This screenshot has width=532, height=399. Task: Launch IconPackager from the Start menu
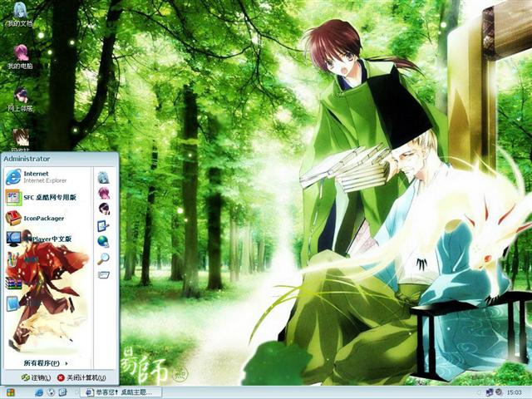47,218
